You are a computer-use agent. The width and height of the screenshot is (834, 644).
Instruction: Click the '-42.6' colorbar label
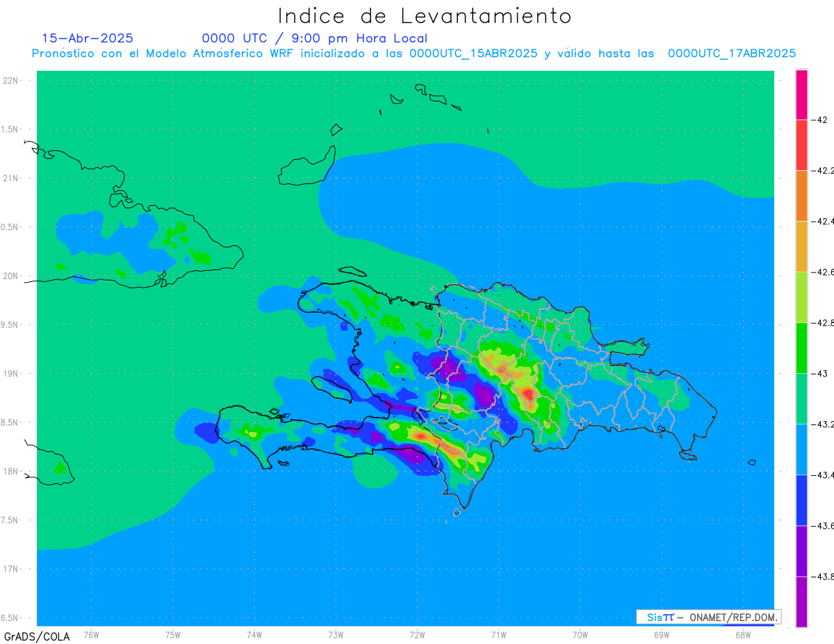pyautogui.click(x=823, y=272)
